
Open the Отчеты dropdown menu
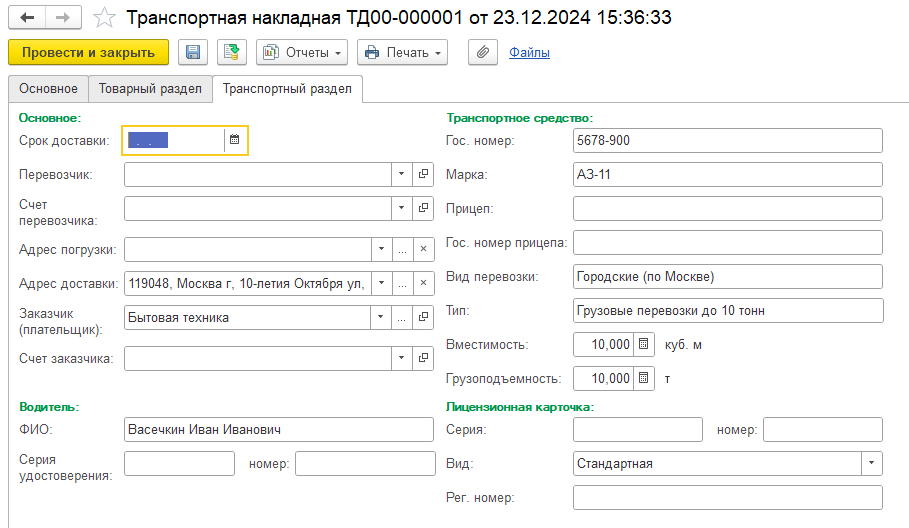301,52
